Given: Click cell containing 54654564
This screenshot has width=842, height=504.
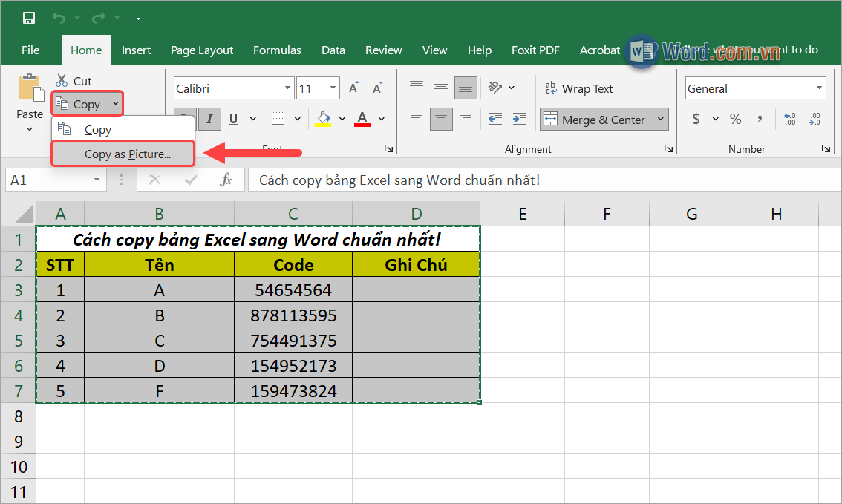Looking at the screenshot, I should (x=293, y=289).
